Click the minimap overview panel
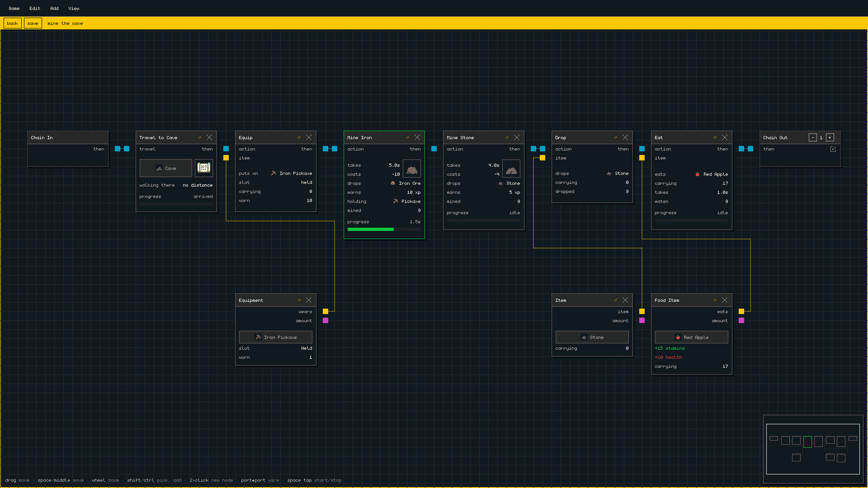This screenshot has width=868, height=488. [813, 449]
